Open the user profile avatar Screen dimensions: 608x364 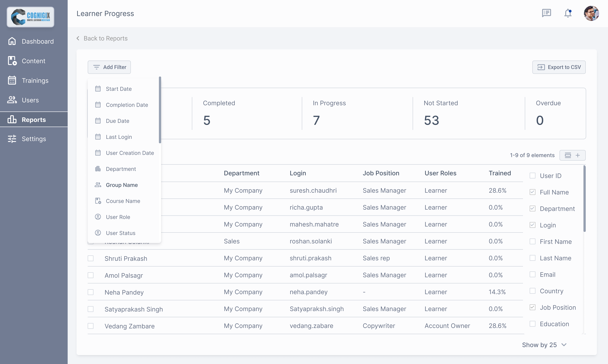click(x=591, y=13)
